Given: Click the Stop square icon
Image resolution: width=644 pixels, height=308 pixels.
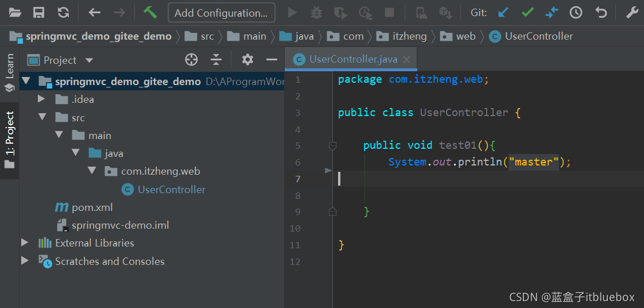Looking at the screenshot, I should 389,13.
